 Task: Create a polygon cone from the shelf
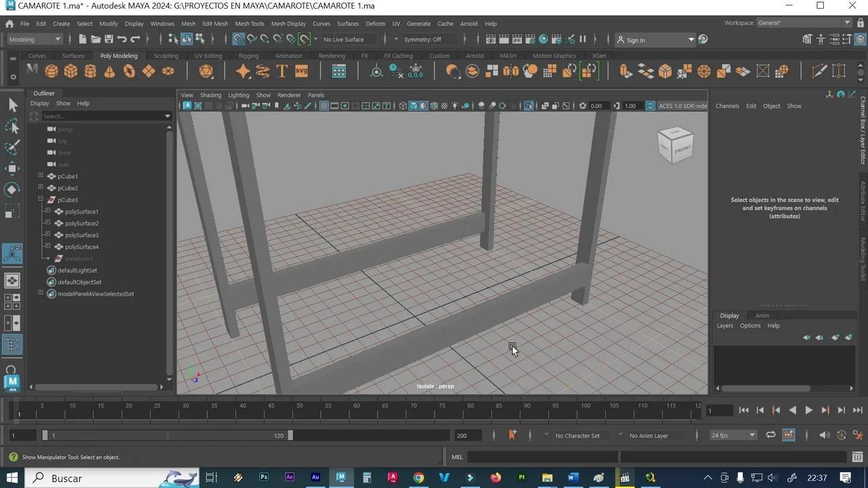[110, 71]
